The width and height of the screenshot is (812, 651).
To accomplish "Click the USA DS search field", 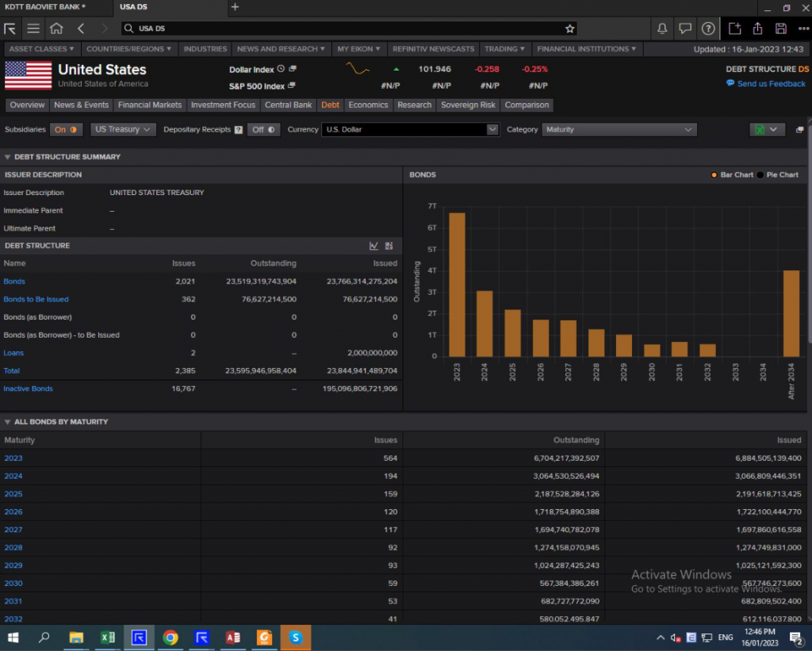I will [x=341, y=29].
